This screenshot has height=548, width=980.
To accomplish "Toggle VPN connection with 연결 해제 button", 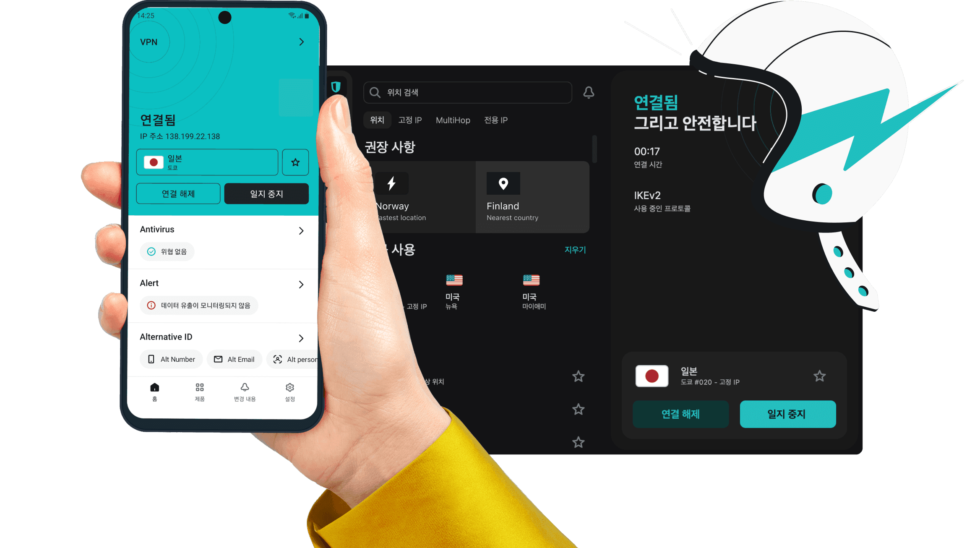I will tap(178, 194).
